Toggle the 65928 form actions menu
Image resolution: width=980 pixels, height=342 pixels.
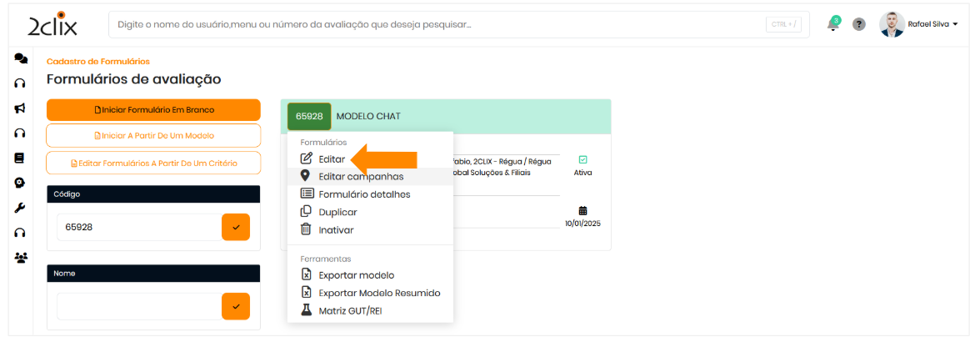309,116
